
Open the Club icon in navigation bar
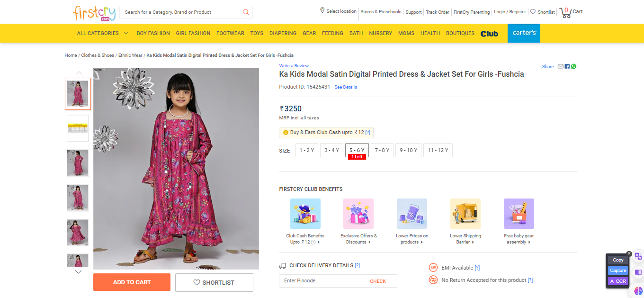pyautogui.click(x=489, y=34)
